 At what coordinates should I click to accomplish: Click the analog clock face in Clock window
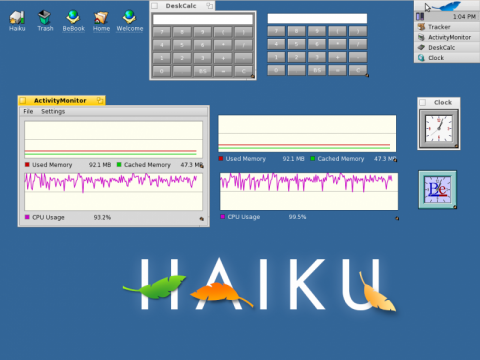point(439,128)
